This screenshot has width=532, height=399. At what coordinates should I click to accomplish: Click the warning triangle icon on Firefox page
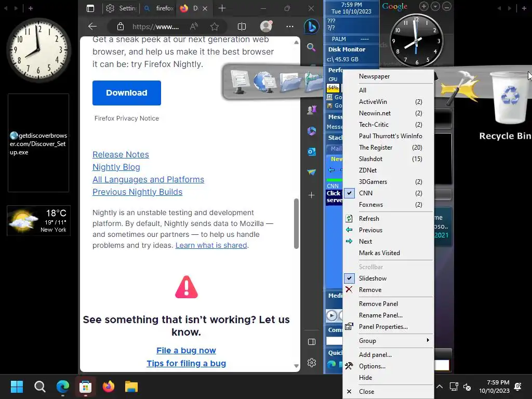point(187,287)
